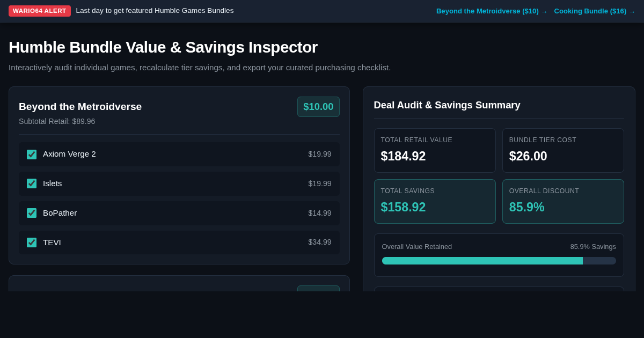
Task: Click the 85.9% Savings label
Action: (x=593, y=247)
